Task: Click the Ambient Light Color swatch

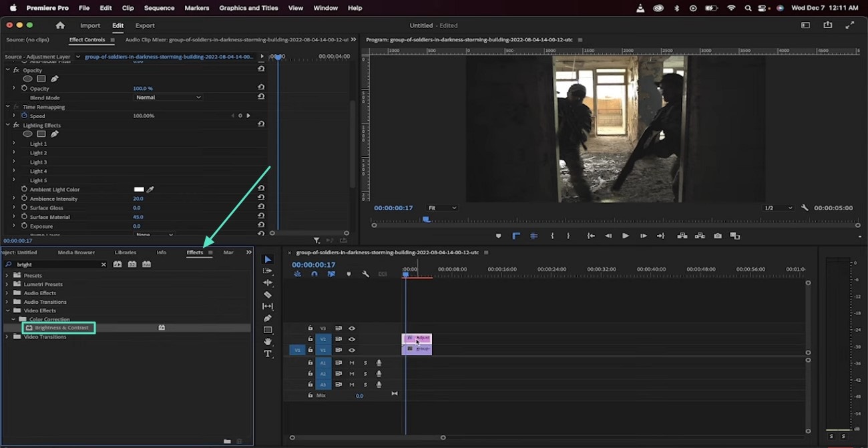Action: [x=139, y=190]
